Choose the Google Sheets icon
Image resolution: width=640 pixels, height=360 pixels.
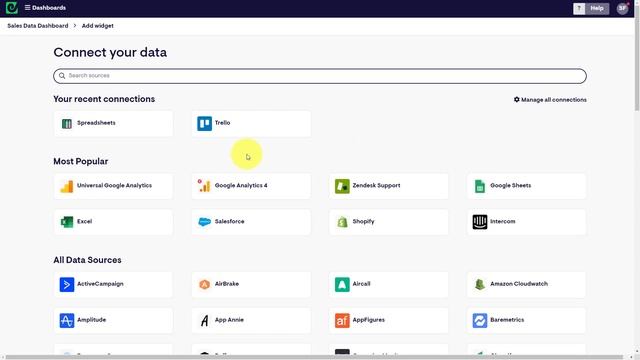tap(480, 186)
